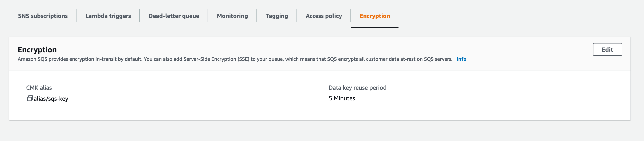The width and height of the screenshot is (644, 141).
Task: Switch to the Lambda triggers tab
Action: [x=108, y=16]
